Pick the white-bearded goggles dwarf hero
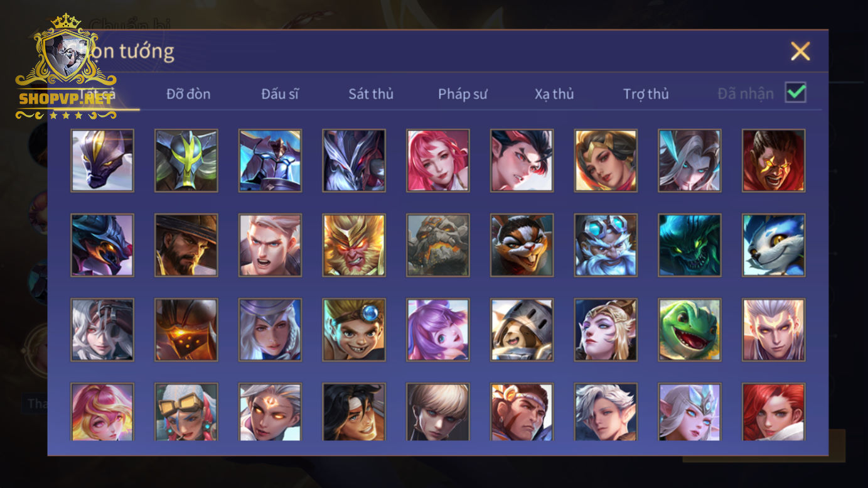This screenshot has width=868, height=488. pos(606,246)
